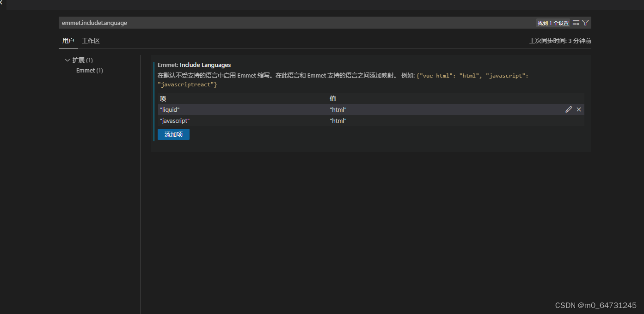
Task: Click the back arrow at top left
Action: coord(4,5)
